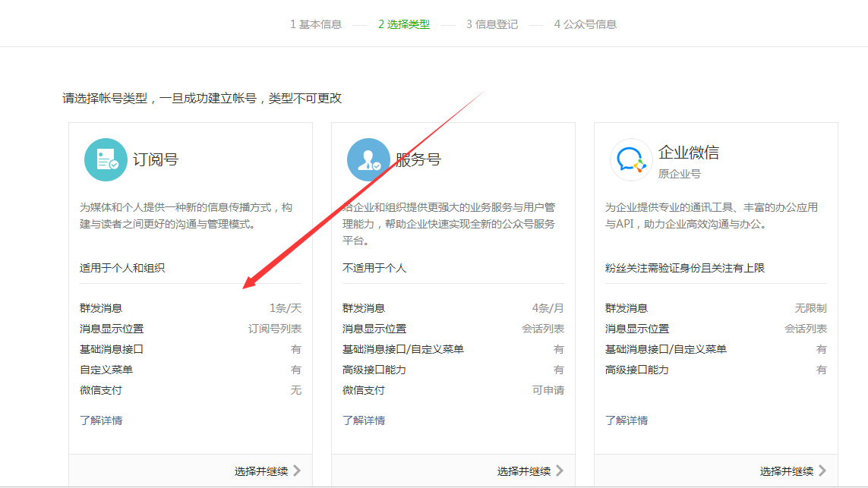Click 基础消息接口 row in 订阅号 card
The height and width of the screenshot is (488, 868).
click(191, 350)
